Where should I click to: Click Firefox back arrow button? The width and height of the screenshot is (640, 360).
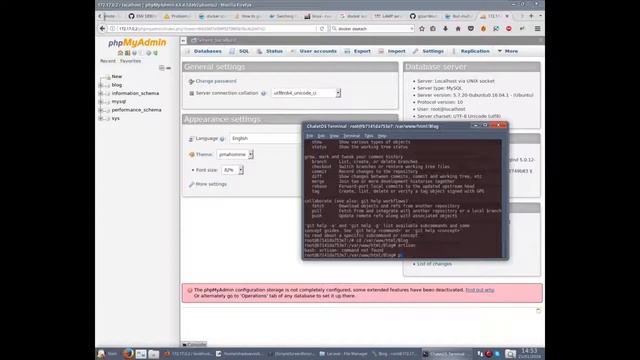pos(102,29)
